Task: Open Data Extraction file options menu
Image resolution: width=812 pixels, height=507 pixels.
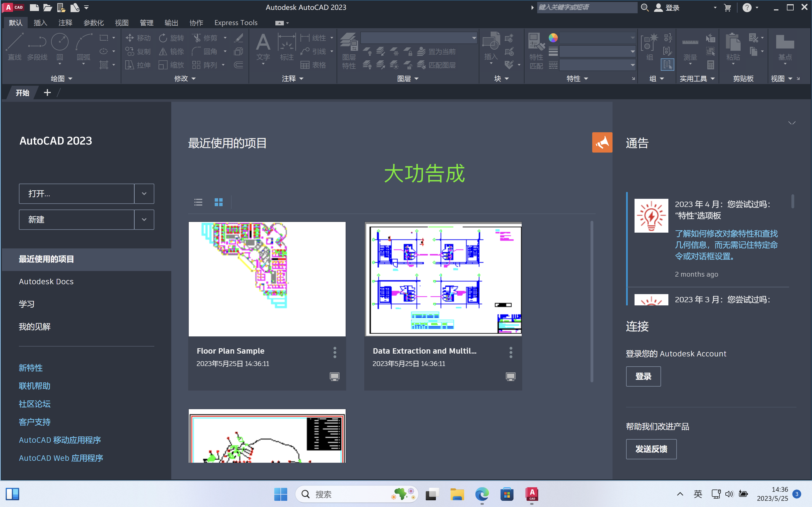Action: click(511, 352)
